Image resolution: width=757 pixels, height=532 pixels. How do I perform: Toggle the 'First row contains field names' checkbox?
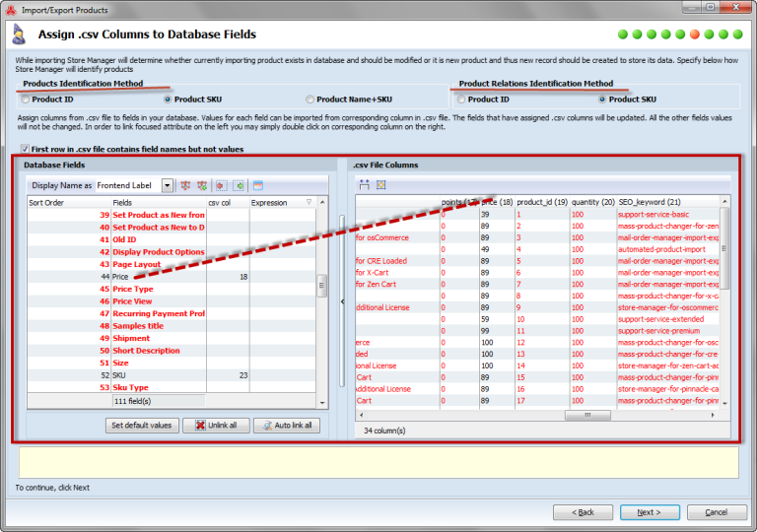[24, 148]
